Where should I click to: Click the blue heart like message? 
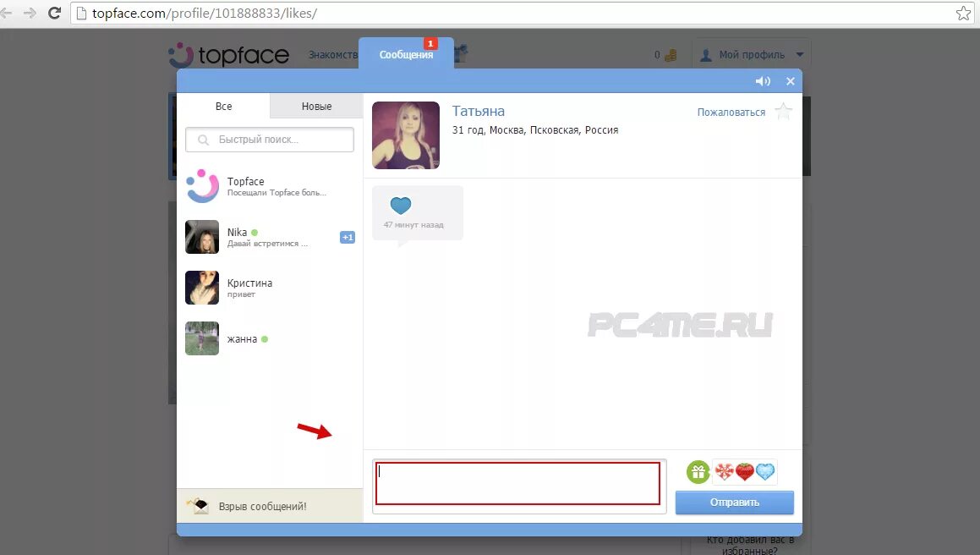pos(401,206)
